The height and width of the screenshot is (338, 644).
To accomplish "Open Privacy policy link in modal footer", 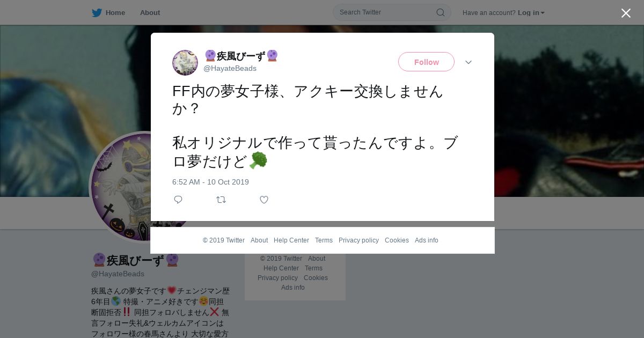I will point(358,240).
